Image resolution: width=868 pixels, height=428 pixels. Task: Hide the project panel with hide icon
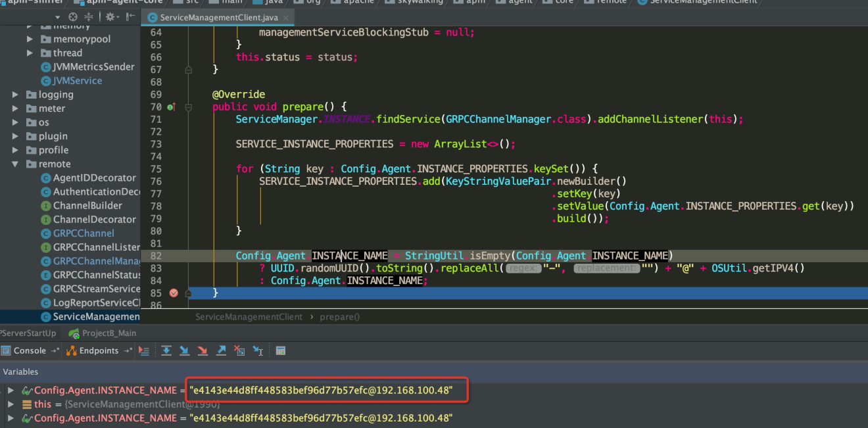(x=131, y=17)
